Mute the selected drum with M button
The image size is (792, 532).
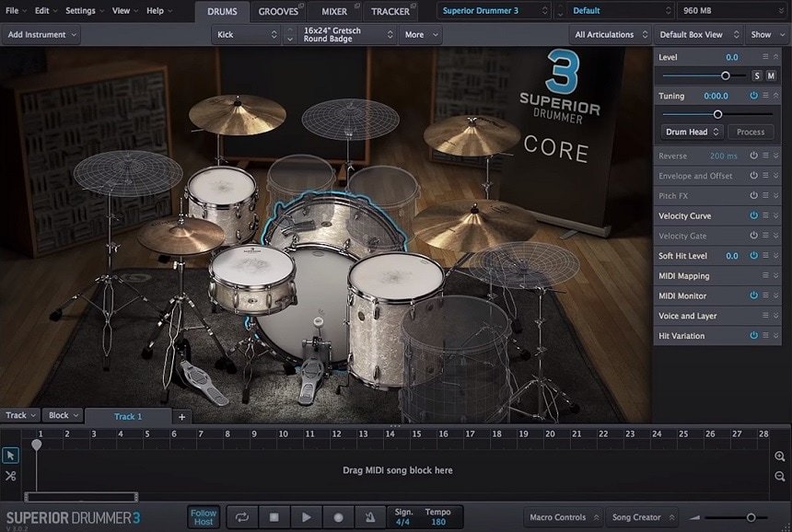771,75
